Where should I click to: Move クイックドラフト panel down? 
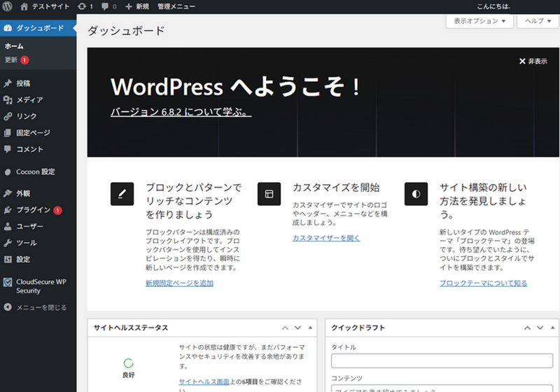pos(540,328)
